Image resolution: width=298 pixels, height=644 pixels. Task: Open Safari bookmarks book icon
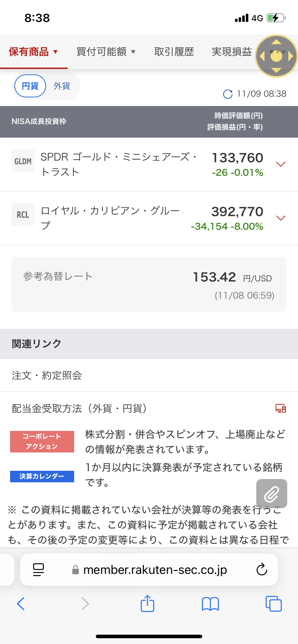[210, 604]
